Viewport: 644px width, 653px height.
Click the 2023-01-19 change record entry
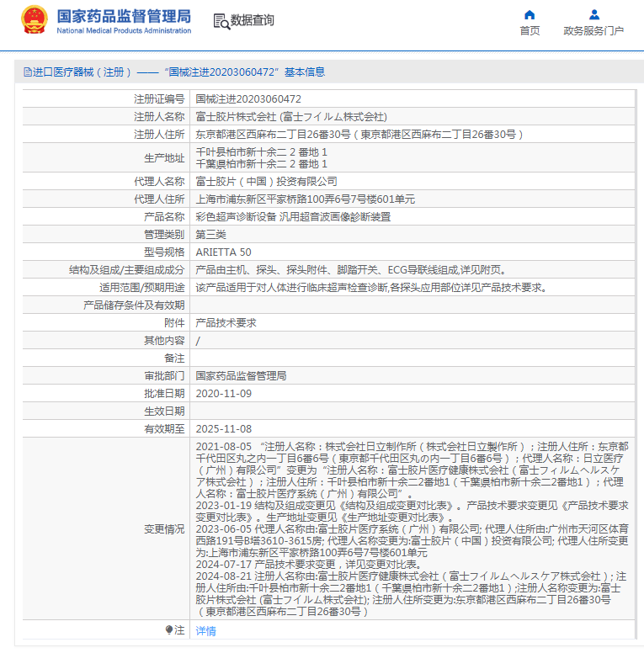click(x=412, y=512)
